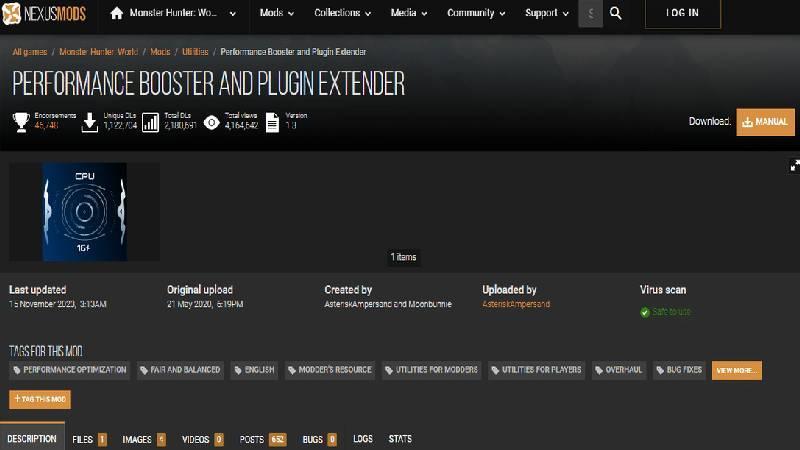
Task: Click the Tag This Mod button
Action: click(40, 399)
